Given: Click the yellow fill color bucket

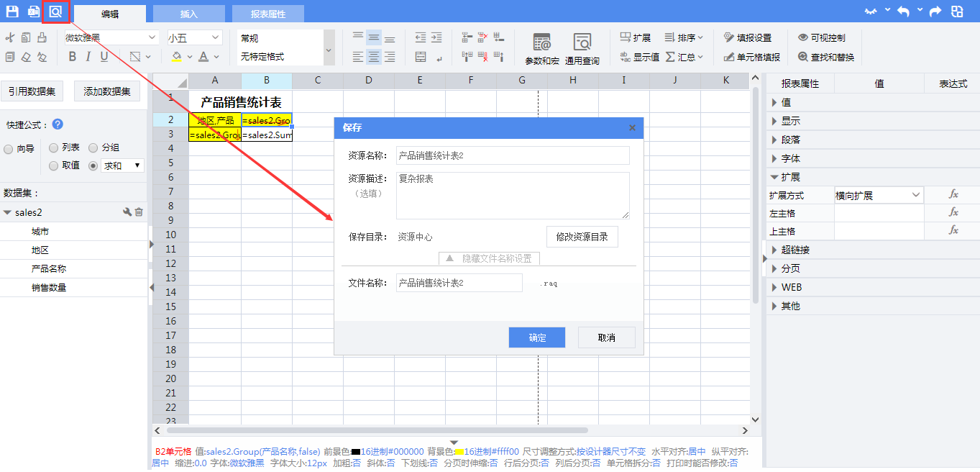Looking at the screenshot, I should tap(177, 57).
